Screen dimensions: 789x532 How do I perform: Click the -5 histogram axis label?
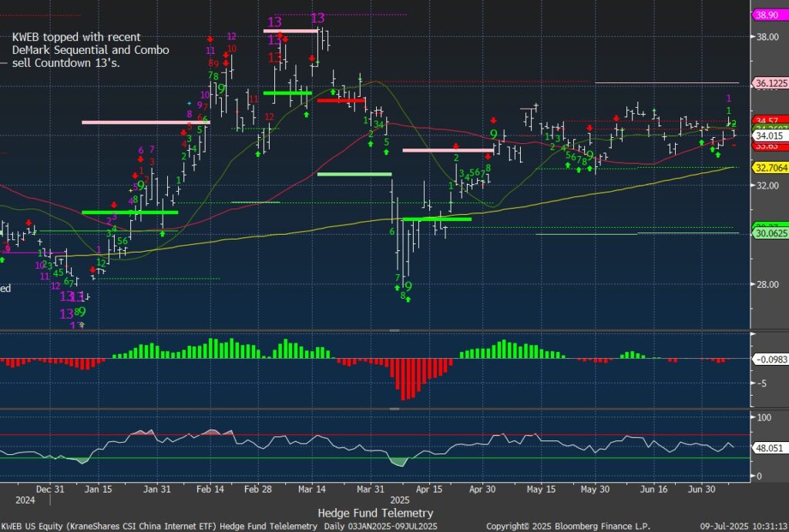pyautogui.click(x=762, y=383)
